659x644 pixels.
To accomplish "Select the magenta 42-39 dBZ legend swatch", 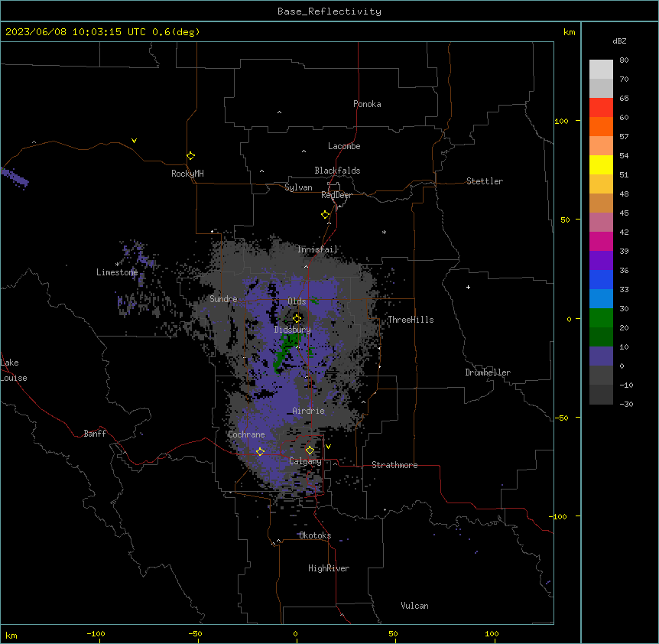I will 601,241.
